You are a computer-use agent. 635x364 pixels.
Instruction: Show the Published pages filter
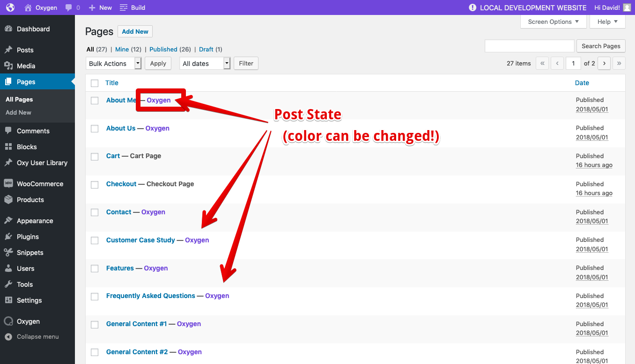tap(163, 49)
